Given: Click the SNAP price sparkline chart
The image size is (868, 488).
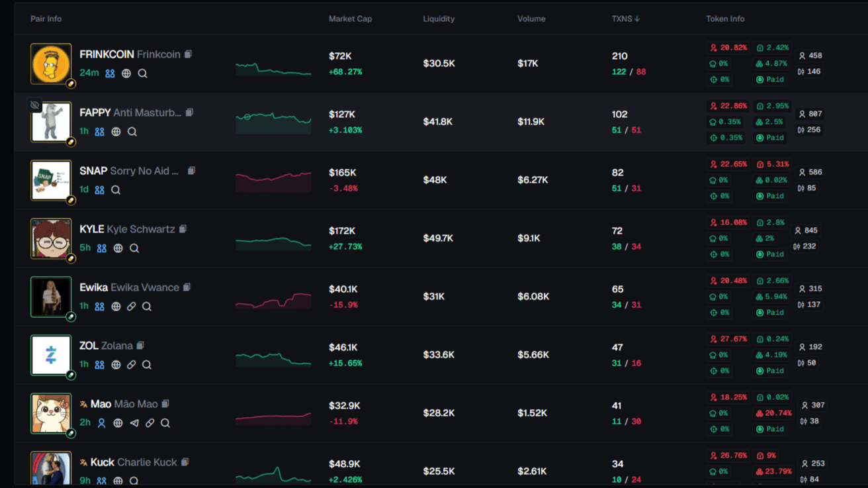Looking at the screenshot, I should click(273, 181).
